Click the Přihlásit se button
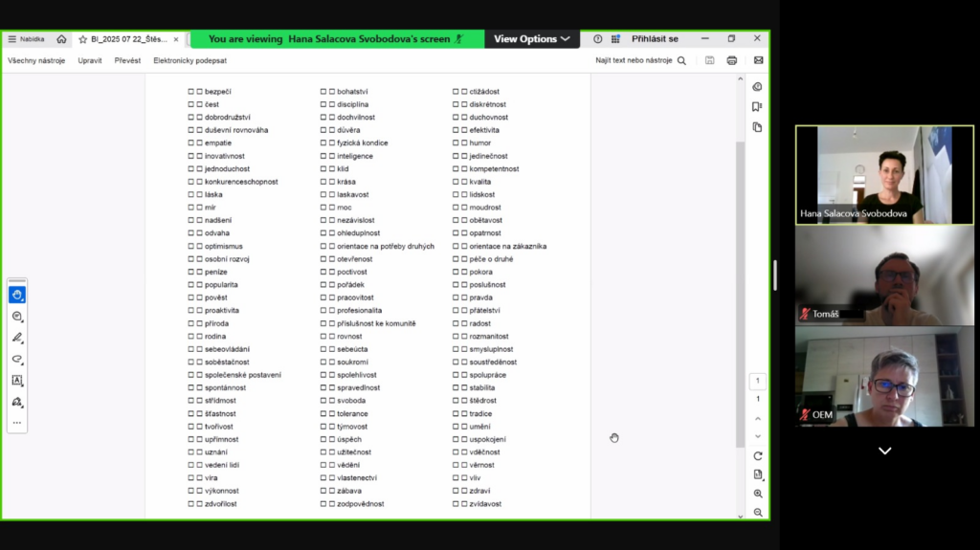 (x=655, y=39)
